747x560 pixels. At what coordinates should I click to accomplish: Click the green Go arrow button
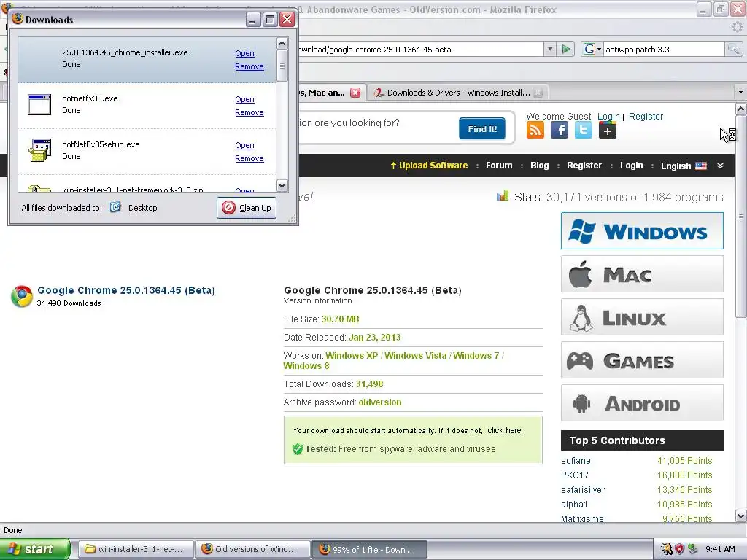[566, 49]
